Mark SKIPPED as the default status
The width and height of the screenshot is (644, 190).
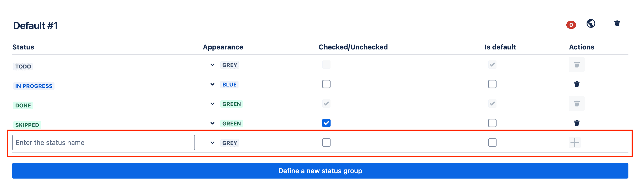(x=492, y=123)
